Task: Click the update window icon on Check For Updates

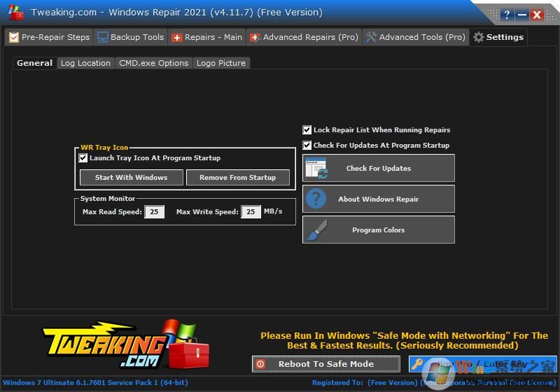Action: [x=316, y=168]
